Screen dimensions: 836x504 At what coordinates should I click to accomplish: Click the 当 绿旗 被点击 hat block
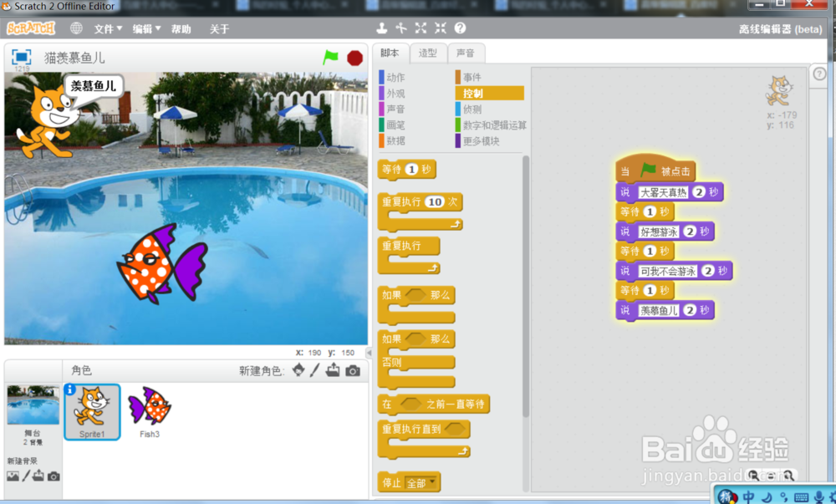point(655,170)
